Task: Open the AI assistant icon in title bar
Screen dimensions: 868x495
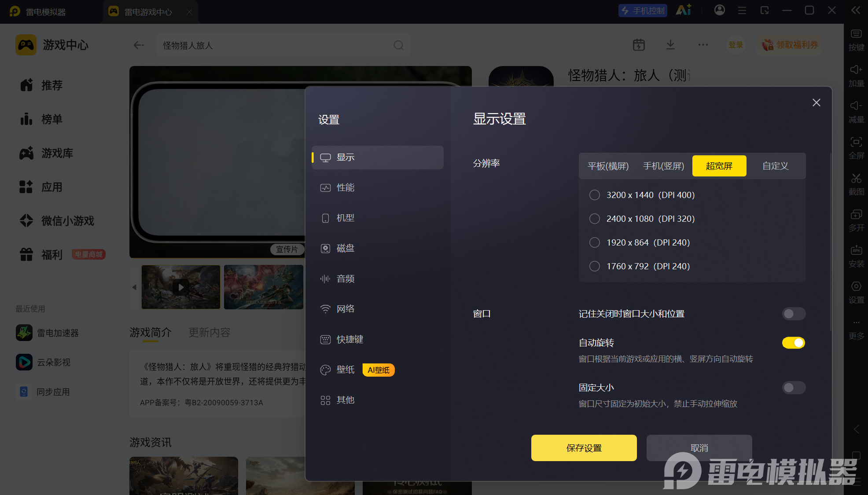Action: tap(684, 11)
